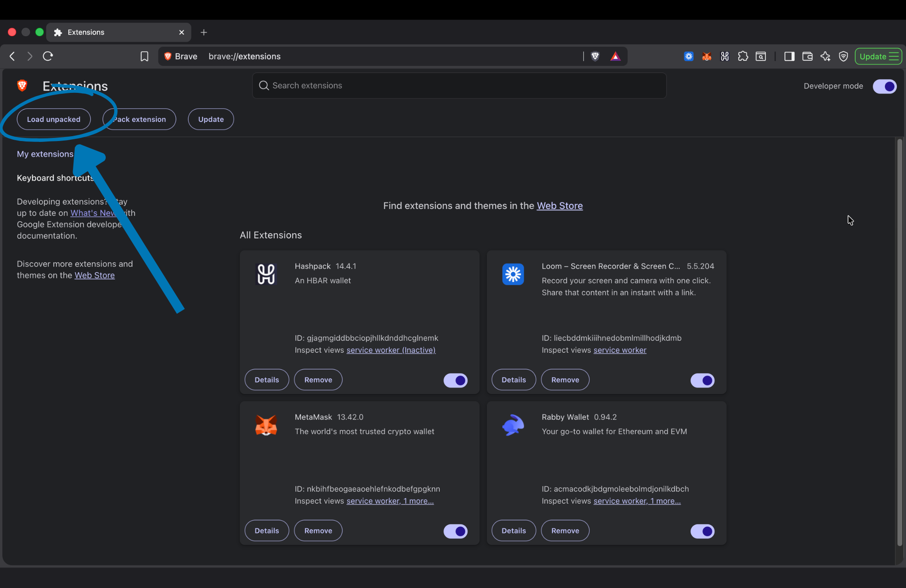The width and height of the screenshot is (906, 588).
Task: Open Leo AI sparkle icon
Action: (825, 56)
